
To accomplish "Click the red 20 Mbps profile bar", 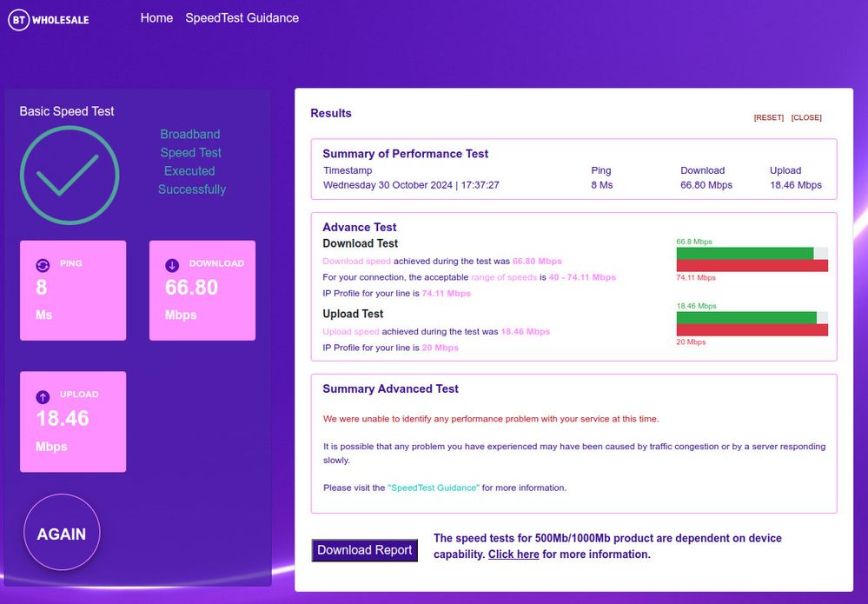I will [x=752, y=330].
